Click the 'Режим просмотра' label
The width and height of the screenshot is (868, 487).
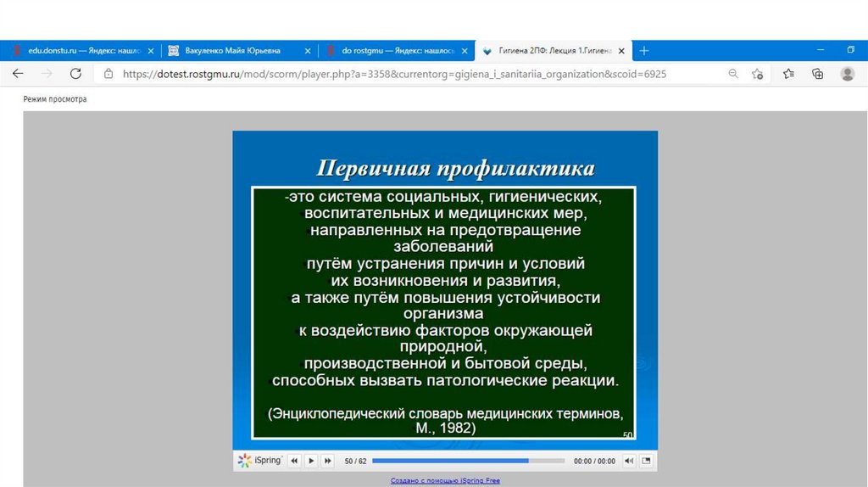tap(55, 99)
